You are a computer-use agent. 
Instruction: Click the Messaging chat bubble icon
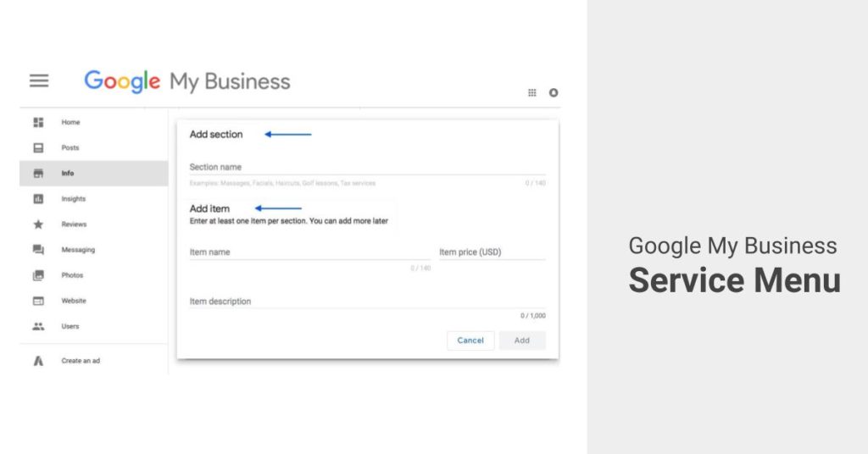click(38, 250)
